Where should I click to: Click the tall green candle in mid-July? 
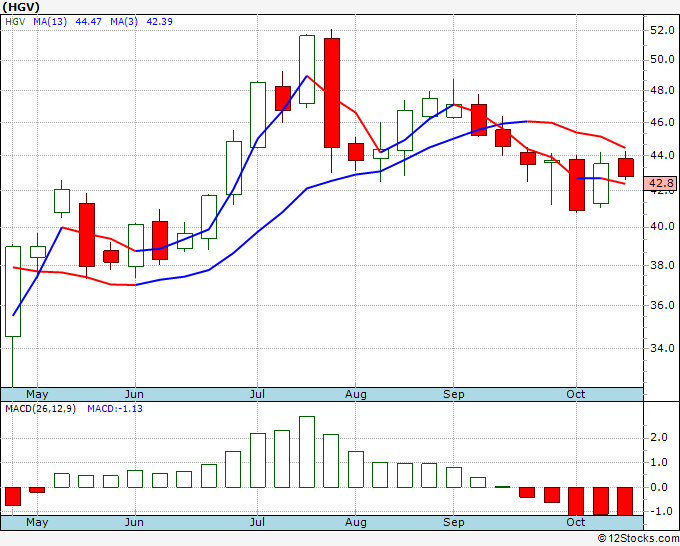pyautogui.click(x=307, y=69)
